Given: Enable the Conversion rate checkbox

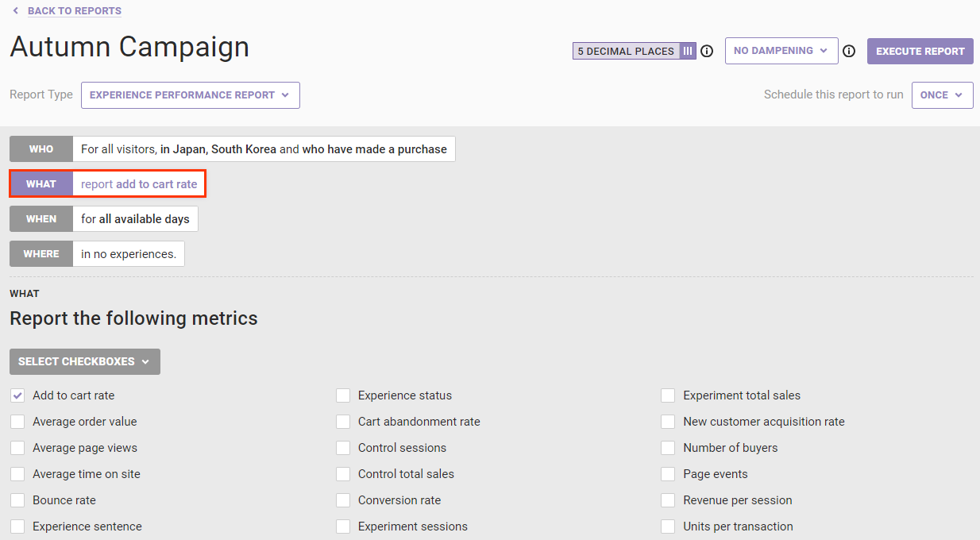Looking at the screenshot, I should pos(343,500).
